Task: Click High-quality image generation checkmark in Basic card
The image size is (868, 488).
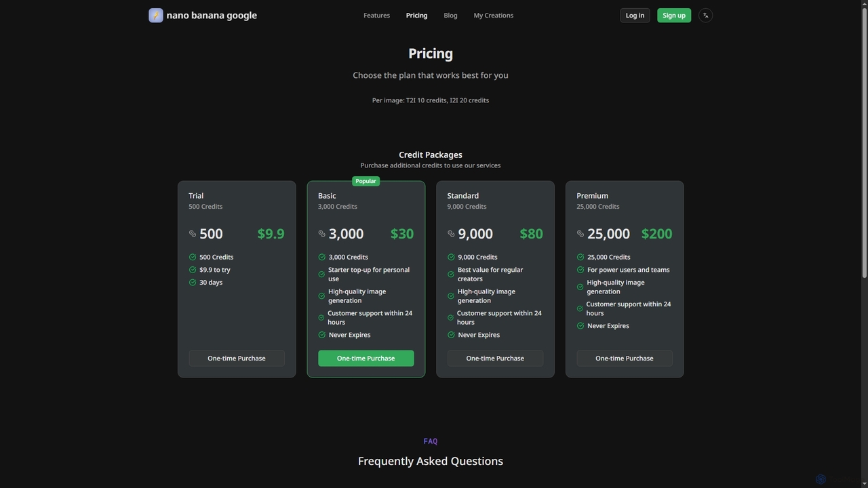Action: (321, 296)
